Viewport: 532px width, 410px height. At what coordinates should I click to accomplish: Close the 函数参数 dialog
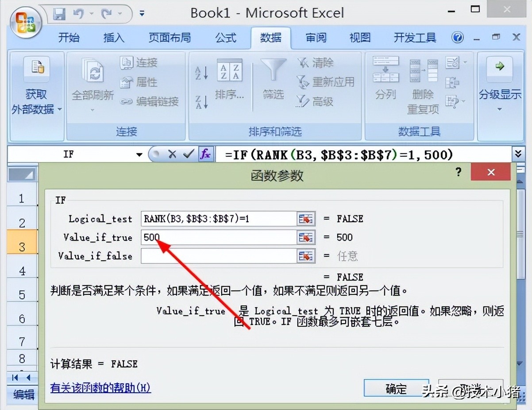coord(491,172)
